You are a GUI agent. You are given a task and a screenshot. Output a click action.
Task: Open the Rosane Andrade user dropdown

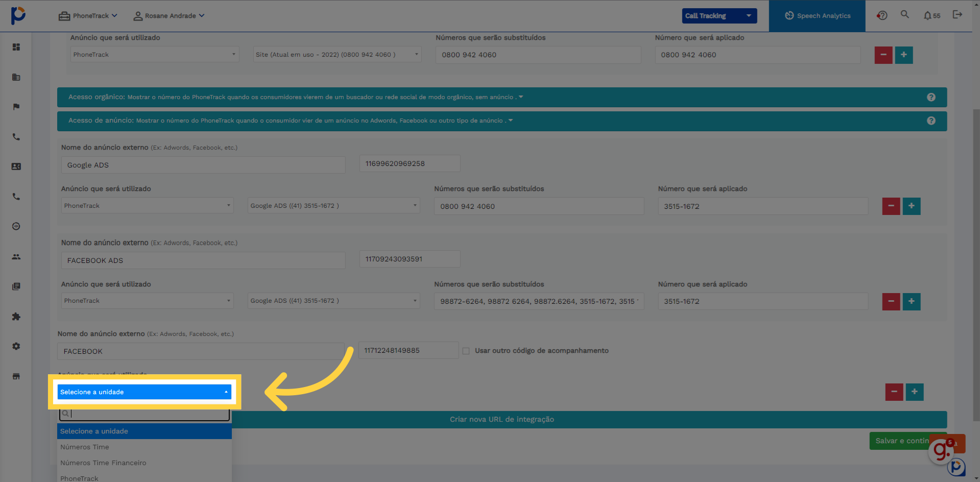[x=169, y=16]
